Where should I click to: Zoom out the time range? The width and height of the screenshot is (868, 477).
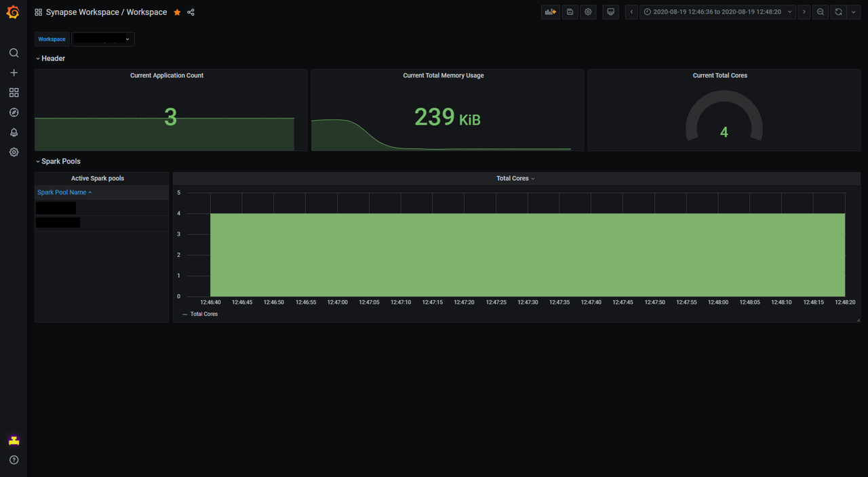pos(821,12)
